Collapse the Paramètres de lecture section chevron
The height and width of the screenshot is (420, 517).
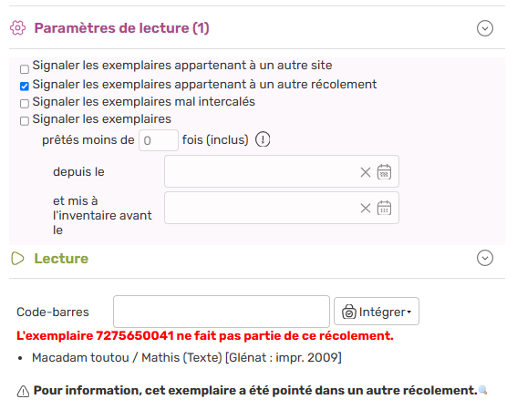tap(485, 28)
